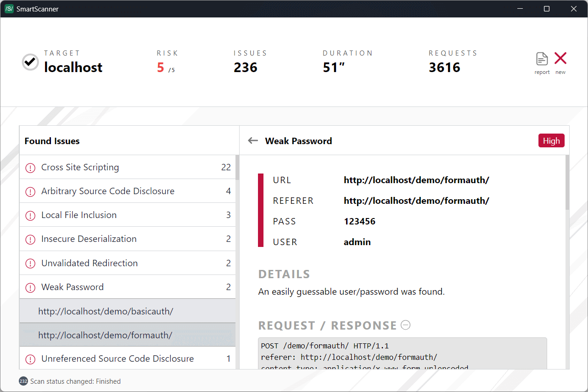Click the Cross Site Scripting warning icon
Screen dimensions: 588x392
30,168
